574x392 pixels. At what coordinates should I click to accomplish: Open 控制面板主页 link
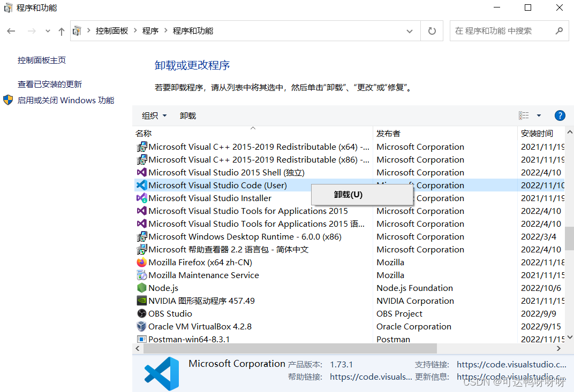pyautogui.click(x=42, y=60)
